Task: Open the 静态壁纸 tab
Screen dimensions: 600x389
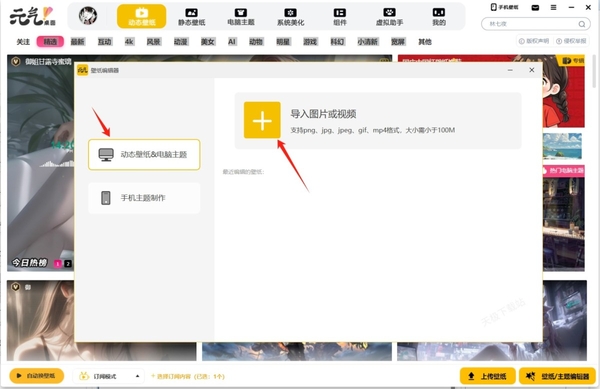Action: coord(191,17)
